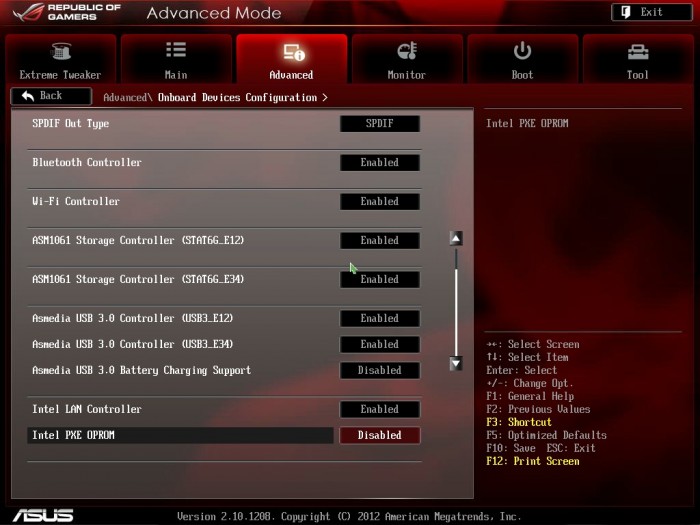700x525 pixels.
Task: Click the Advanced Mode title
Action: [214, 13]
